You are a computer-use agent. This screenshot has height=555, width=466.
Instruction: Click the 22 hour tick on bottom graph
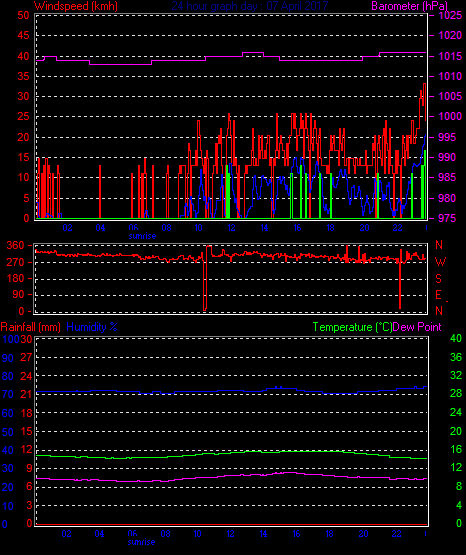pos(397,533)
